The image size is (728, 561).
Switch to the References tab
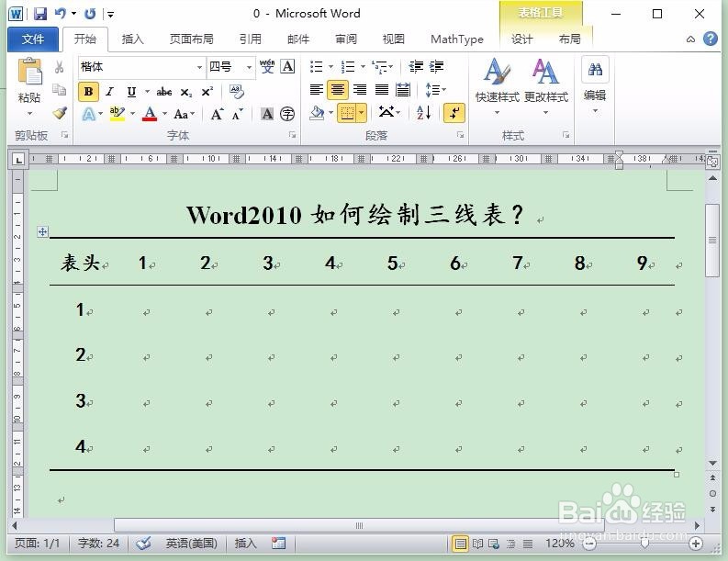pyautogui.click(x=251, y=39)
